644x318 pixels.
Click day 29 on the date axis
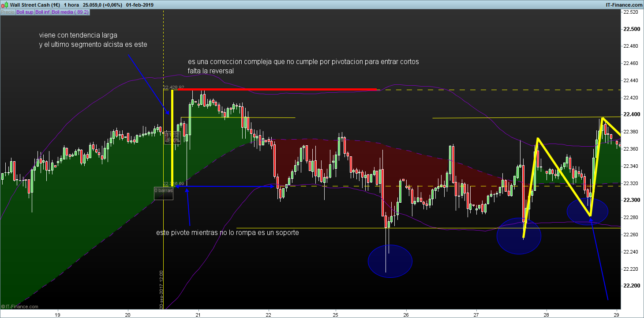pyautogui.click(x=617, y=314)
